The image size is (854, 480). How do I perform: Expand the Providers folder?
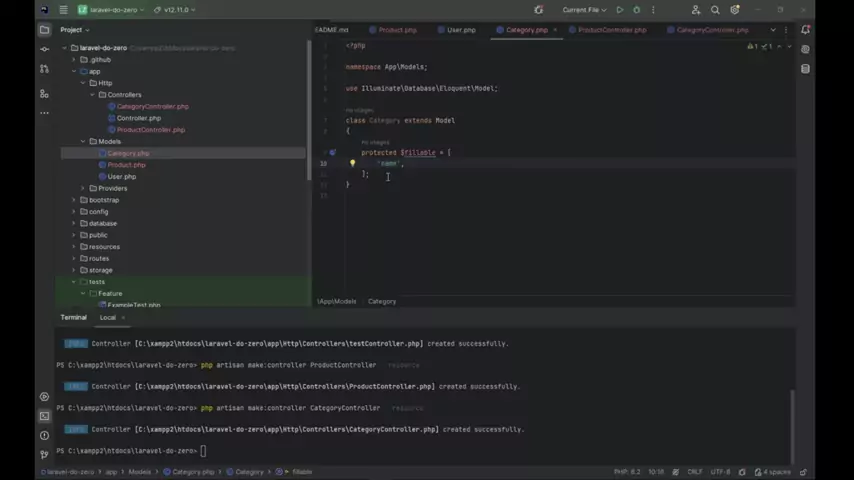[84, 188]
